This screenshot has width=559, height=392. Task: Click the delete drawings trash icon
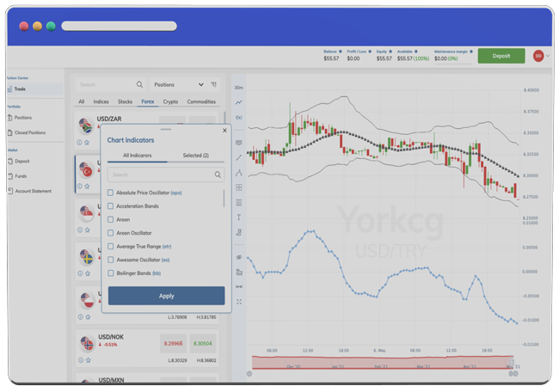[x=239, y=272]
